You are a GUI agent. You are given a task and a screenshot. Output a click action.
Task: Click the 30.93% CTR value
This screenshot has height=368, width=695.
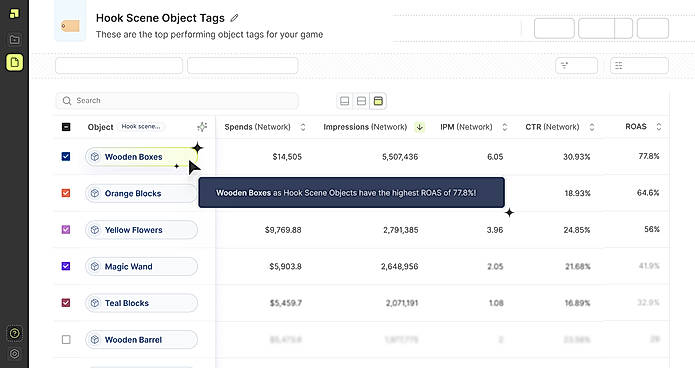tap(577, 157)
